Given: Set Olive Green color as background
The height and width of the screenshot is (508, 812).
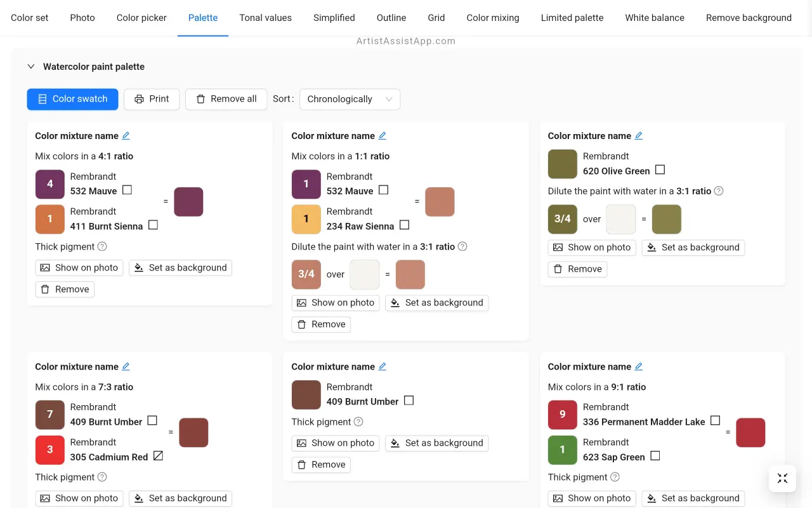Looking at the screenshot, I should [x=693, y=248].
